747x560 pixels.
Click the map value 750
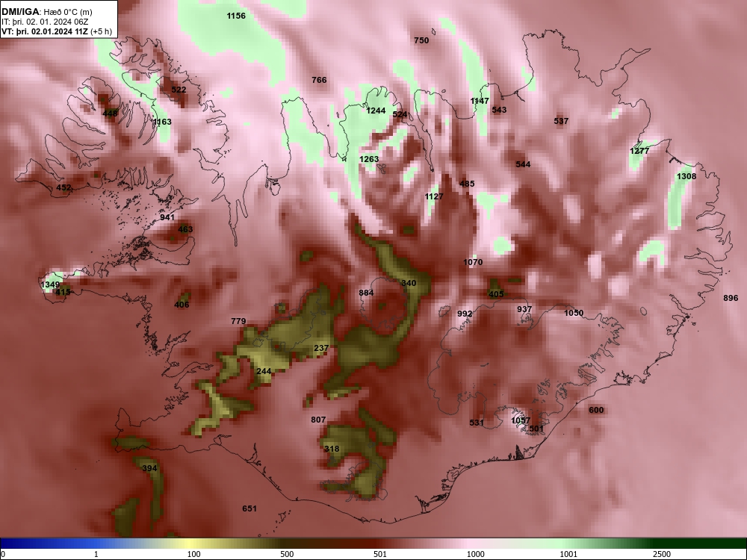(421, 40)
